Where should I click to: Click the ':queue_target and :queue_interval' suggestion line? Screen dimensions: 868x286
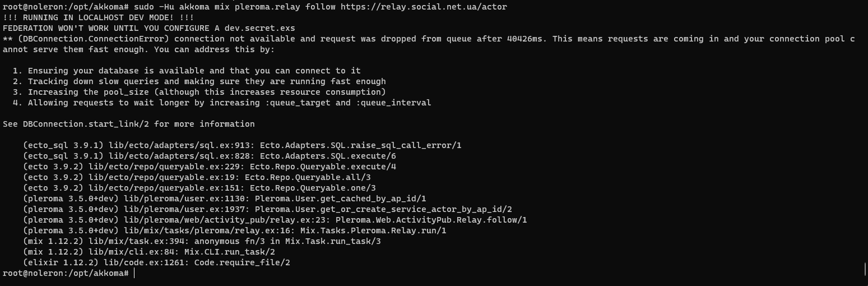[222, 103]
